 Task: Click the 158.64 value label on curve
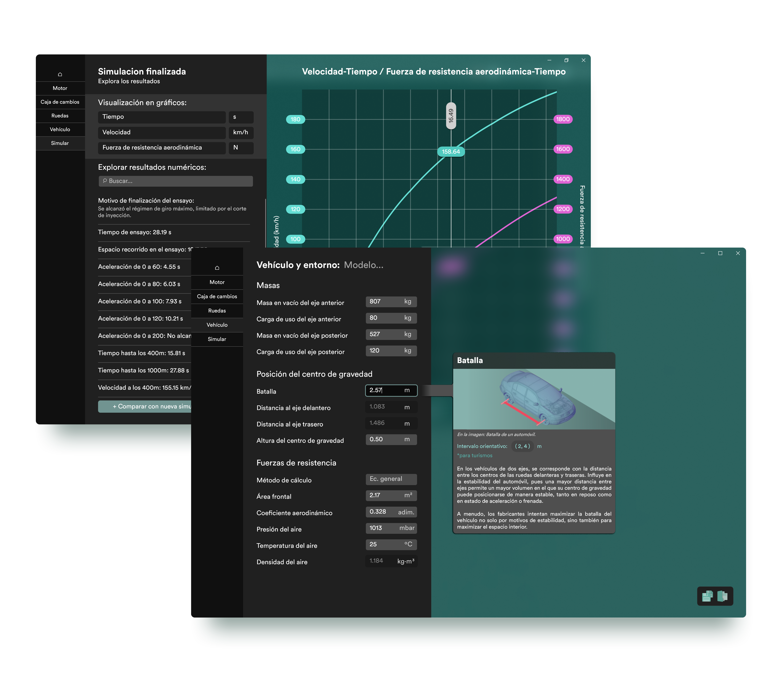(x=451, y=152)
